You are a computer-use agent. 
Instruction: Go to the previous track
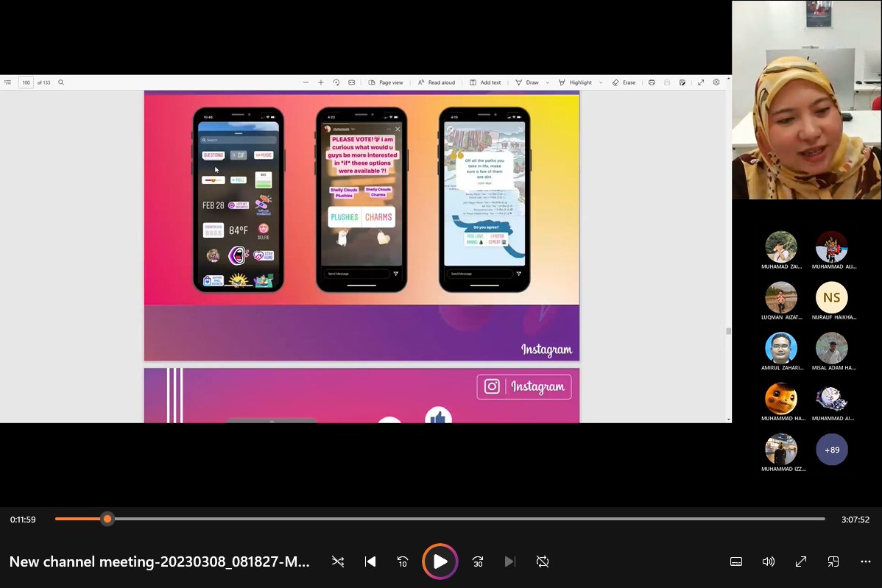click(370, 562)
